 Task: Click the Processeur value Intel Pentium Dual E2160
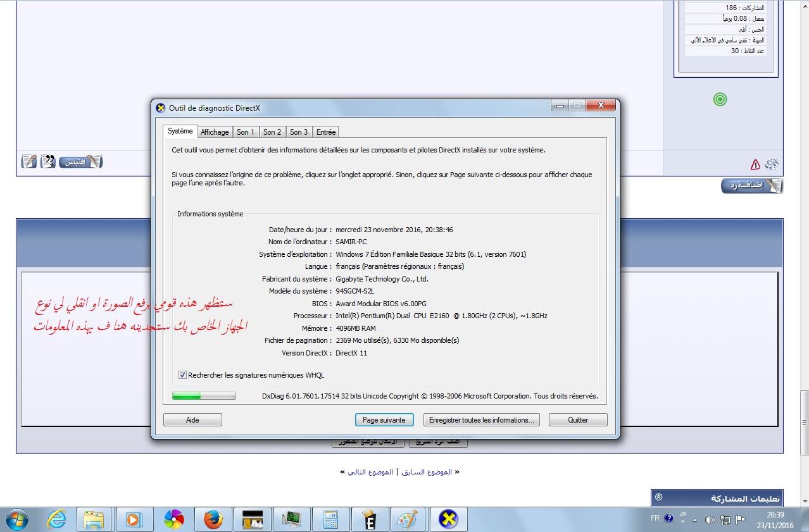point(442,316)
